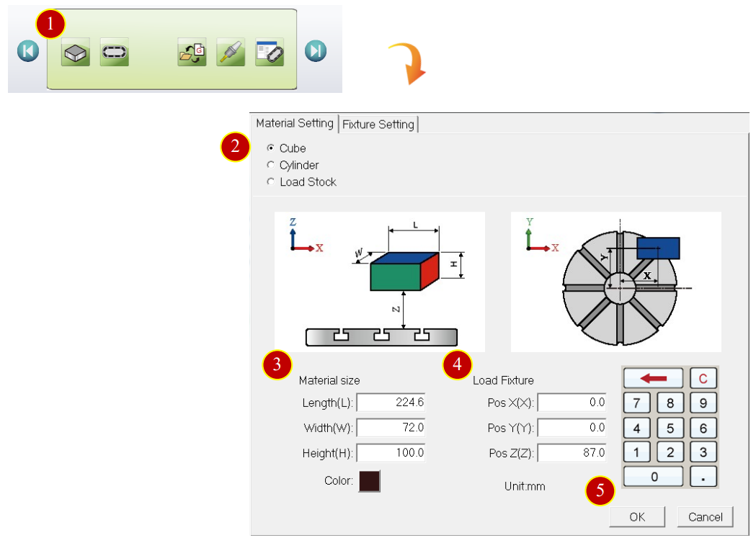Open the load G-code file icon
756x543 pixels.
(192, 52)
